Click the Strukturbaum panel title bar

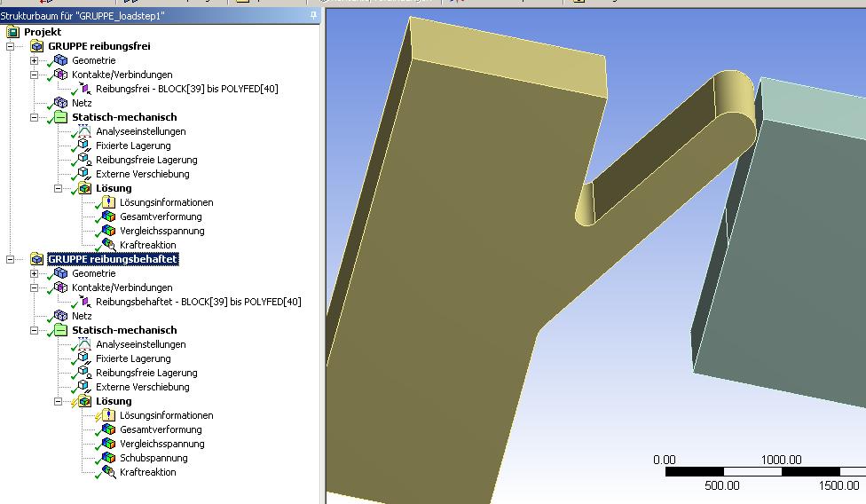tap(159, 15)
